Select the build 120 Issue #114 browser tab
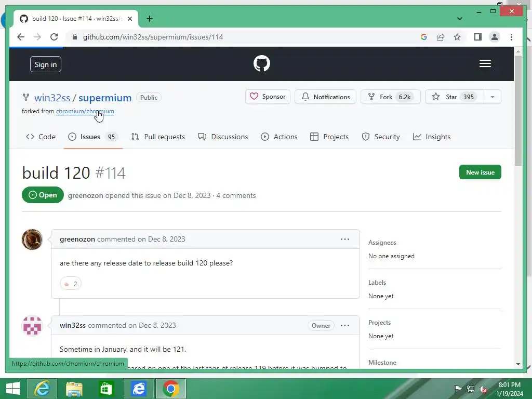 (x=76, y=19)
